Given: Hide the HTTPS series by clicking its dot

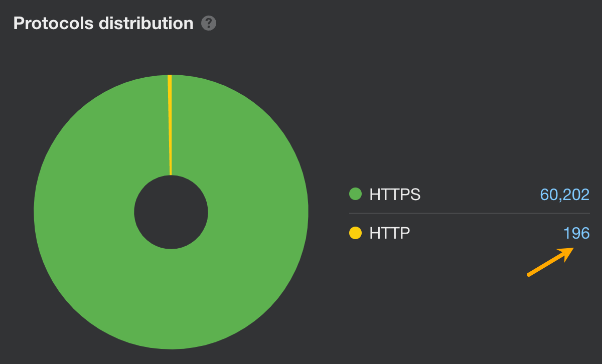Looking at the screenshot, I should 355,195.
